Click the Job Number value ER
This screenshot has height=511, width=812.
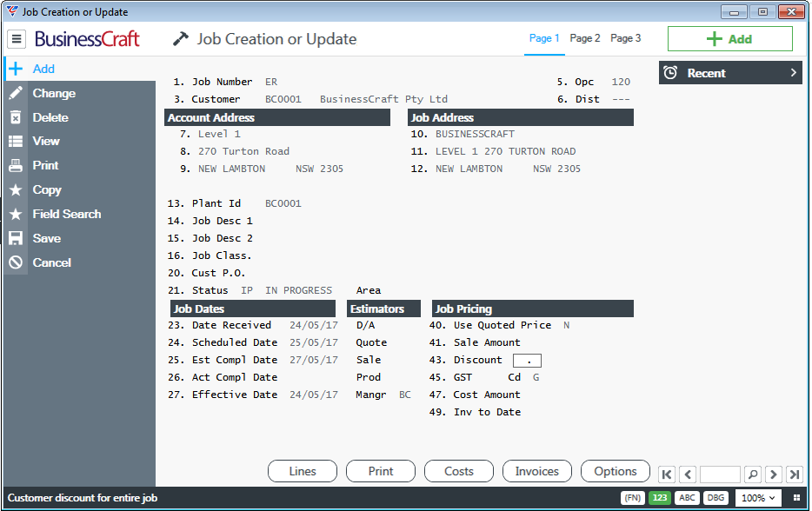click(271, 82)
